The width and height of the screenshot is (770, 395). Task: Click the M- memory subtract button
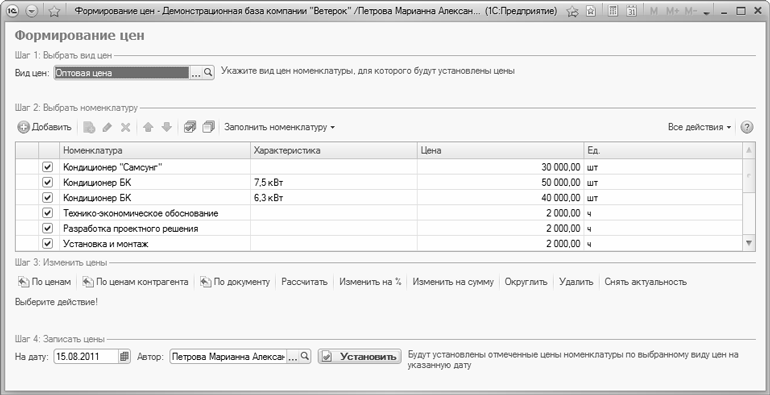[690, 11]
